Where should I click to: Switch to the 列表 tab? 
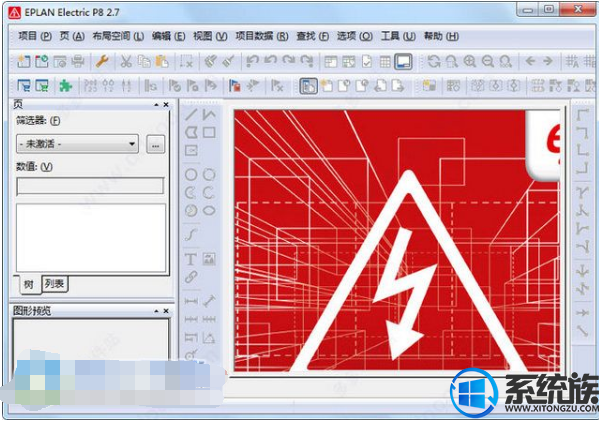click(x=54, y=284)
